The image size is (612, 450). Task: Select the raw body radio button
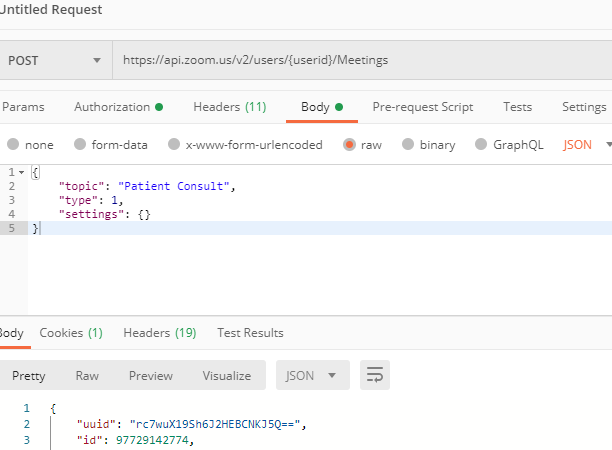[350, 145]
